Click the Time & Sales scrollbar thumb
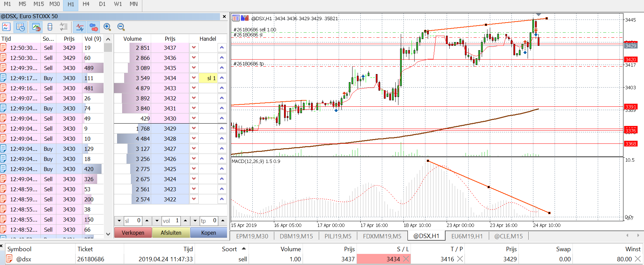The width and height of the screenshot is (644, 265). click(x=108, y=47)
